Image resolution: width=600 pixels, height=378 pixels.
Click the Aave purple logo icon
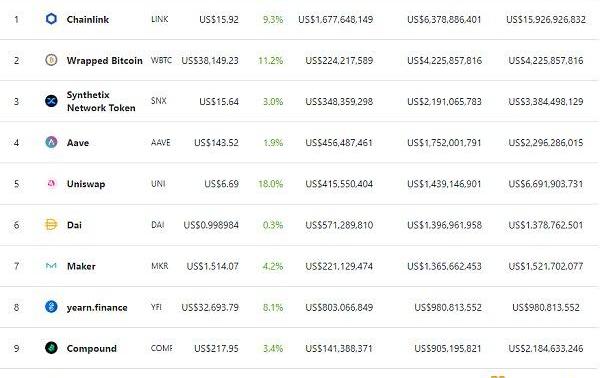click(x=51, y=142)
